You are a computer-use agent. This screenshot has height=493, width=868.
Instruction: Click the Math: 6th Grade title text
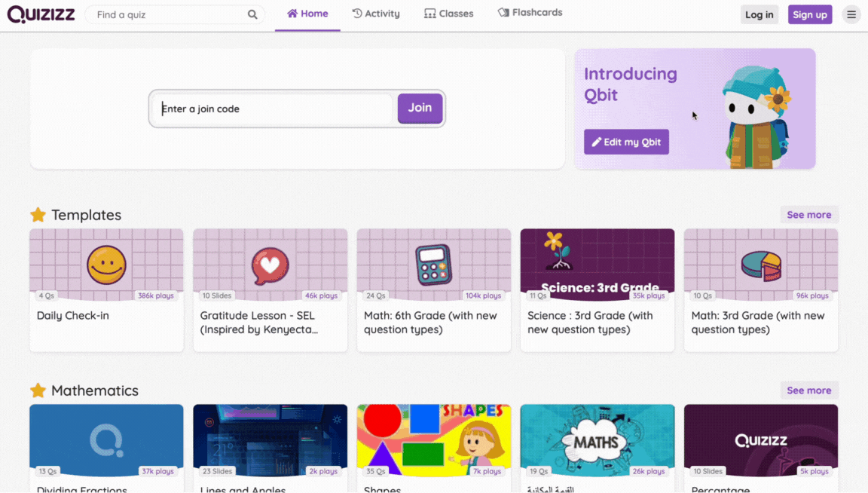tap(430, 323)
